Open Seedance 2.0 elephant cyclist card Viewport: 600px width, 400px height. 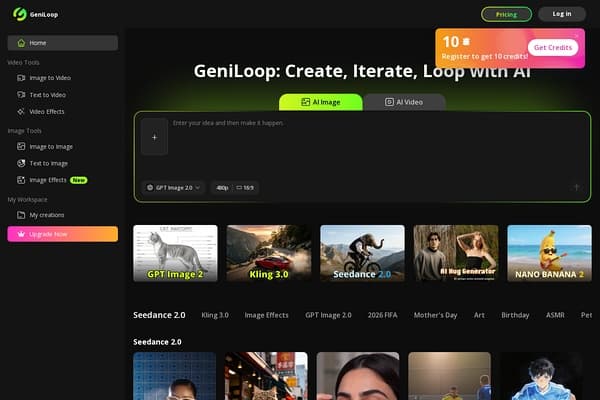[x=362, y=253]
